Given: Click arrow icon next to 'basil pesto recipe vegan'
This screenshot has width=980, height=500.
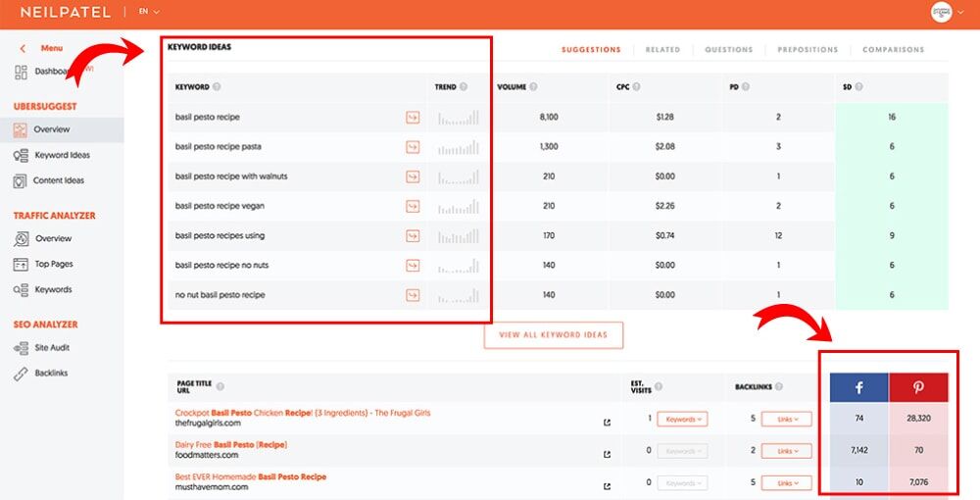Looking at the screenshot, I should [x=413, y=206].
